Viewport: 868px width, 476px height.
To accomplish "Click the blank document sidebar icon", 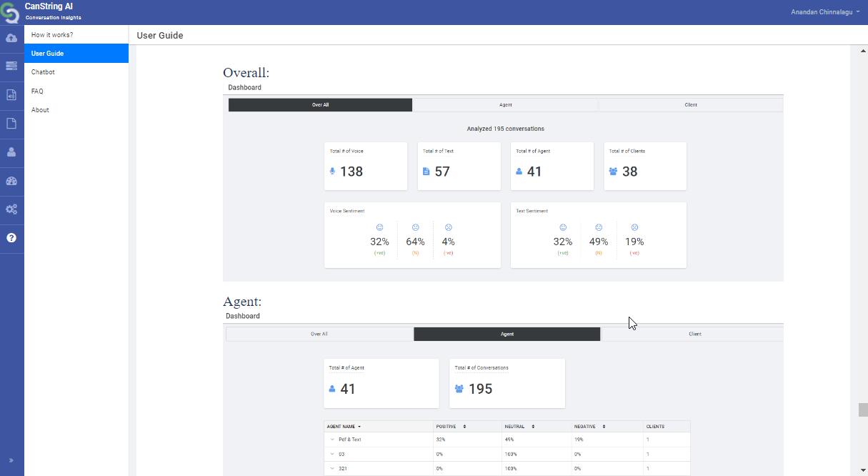I will pyautogui.click(x=11, y=123).
